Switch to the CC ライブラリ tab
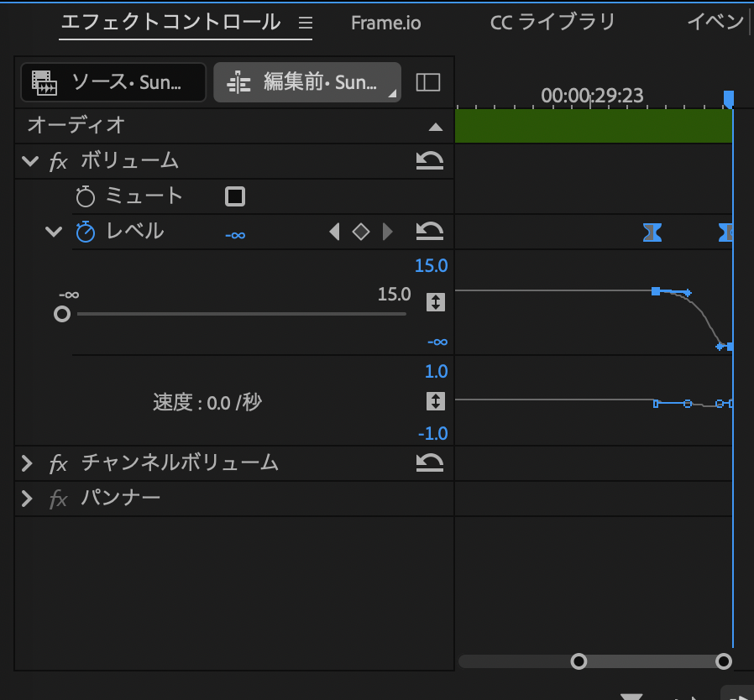The image size is (754, 700). [552, 23]
